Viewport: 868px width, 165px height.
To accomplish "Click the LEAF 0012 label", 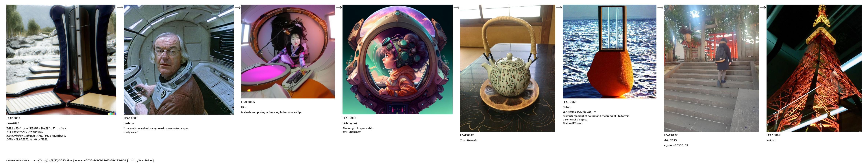I will (x=349, y=118).
